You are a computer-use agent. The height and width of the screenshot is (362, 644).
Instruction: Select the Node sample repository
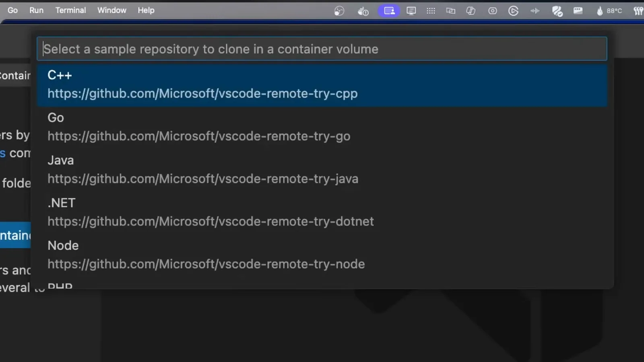click(x=322, y=255)
